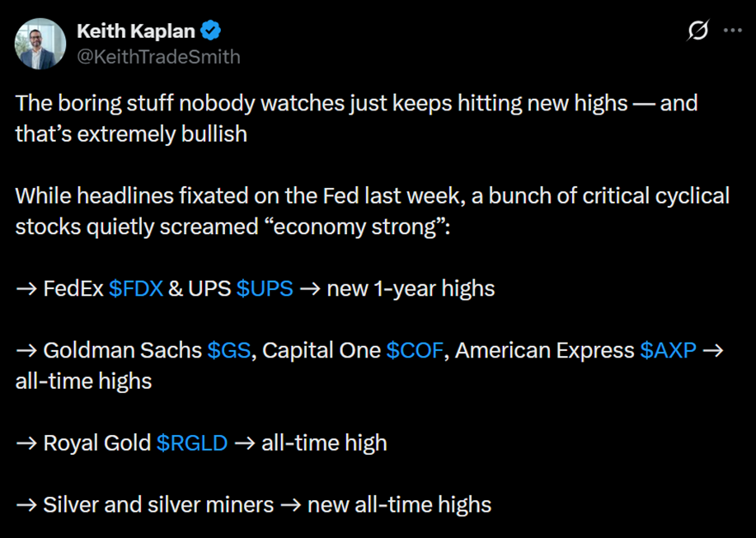Open the three-dot more options menu
756x538 pixels.
coord(732,30)
